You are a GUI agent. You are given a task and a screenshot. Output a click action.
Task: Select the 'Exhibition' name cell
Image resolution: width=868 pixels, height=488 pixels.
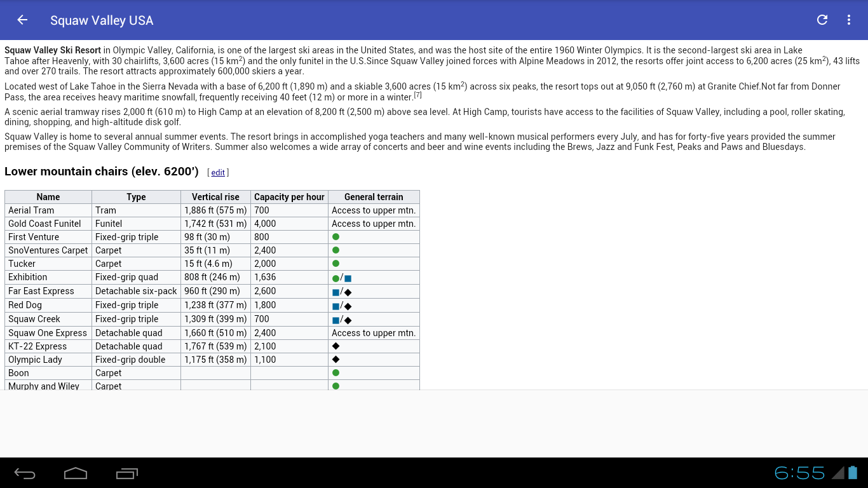pyautogui.click(x=48, y=277)
